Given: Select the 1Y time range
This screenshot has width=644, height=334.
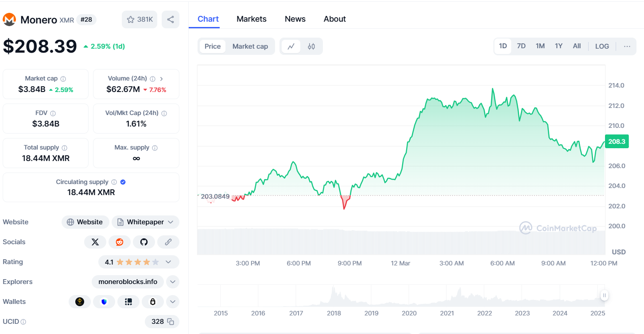Looking at the screenshot, I should pos(559,46).
